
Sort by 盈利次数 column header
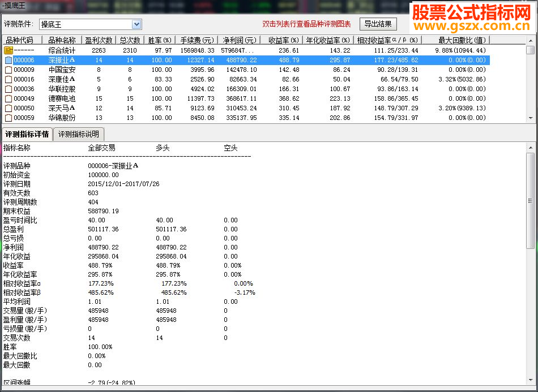click(x=99, y=40)
